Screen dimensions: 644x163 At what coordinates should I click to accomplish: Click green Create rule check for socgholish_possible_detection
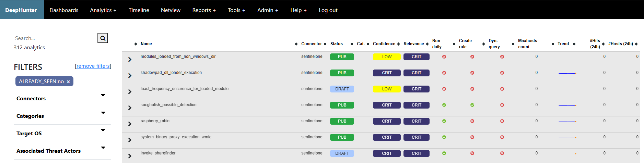pos(472,105)
